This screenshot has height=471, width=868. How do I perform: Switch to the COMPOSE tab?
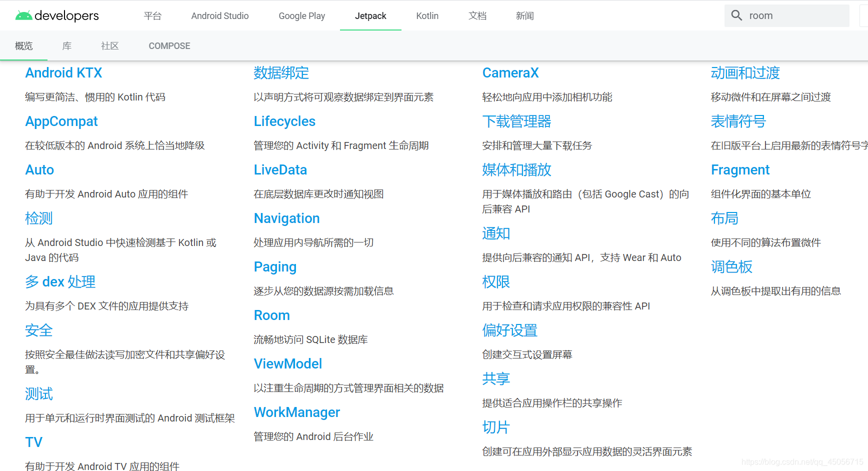click(x=169, y=46)
